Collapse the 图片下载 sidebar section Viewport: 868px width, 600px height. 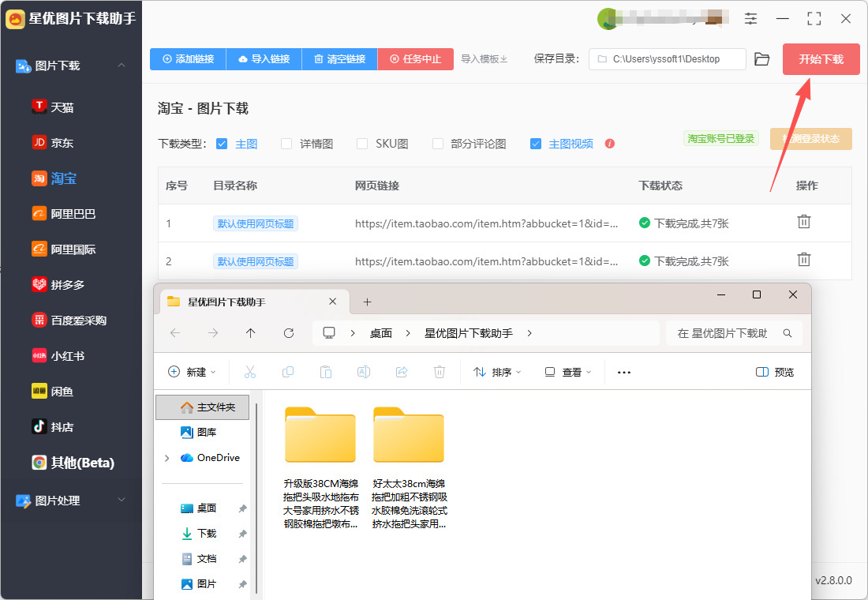122,66
